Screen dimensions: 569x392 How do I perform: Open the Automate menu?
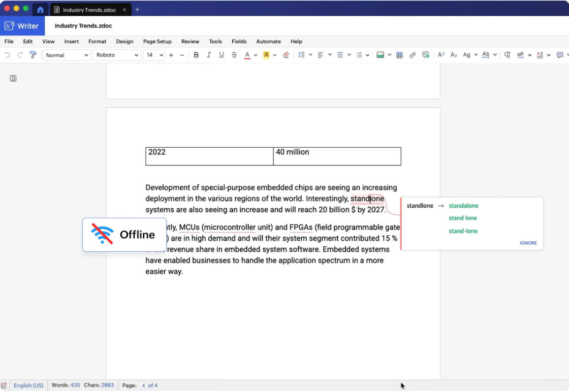[269, 41]
